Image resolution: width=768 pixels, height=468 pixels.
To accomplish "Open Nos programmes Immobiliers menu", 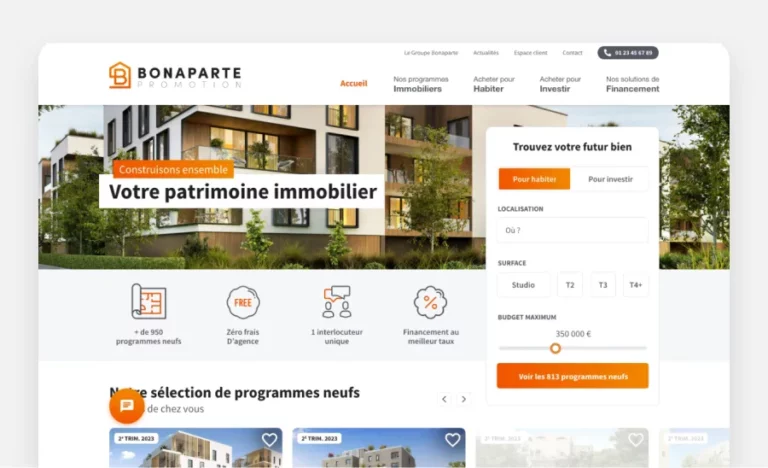I will (x=421, y=84).
